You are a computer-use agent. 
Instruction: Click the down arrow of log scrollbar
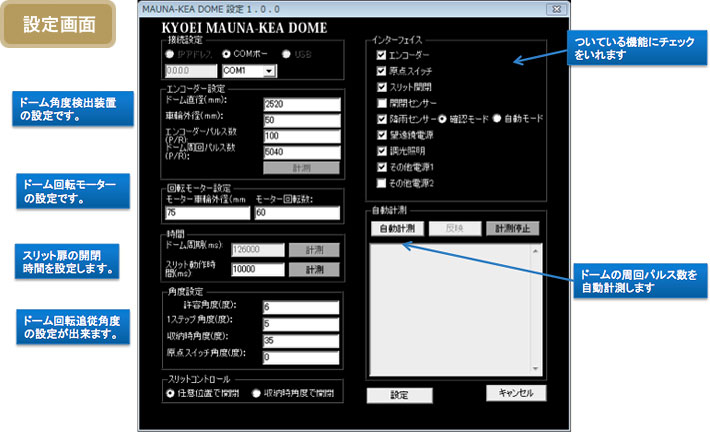click(x=535, y=369)
